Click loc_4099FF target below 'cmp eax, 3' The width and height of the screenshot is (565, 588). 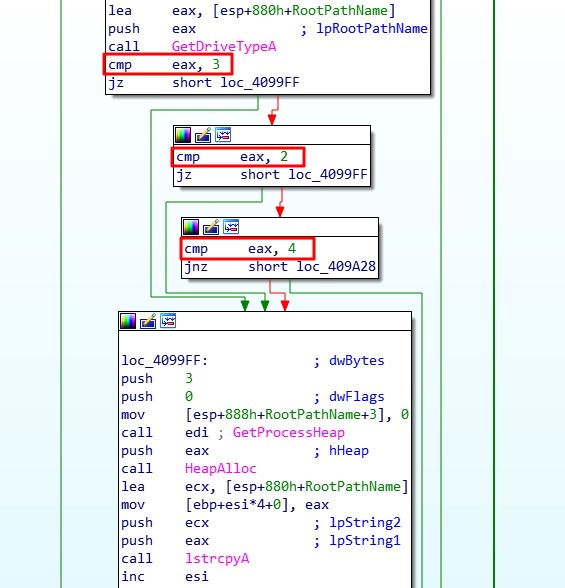(x=260, y=82)
